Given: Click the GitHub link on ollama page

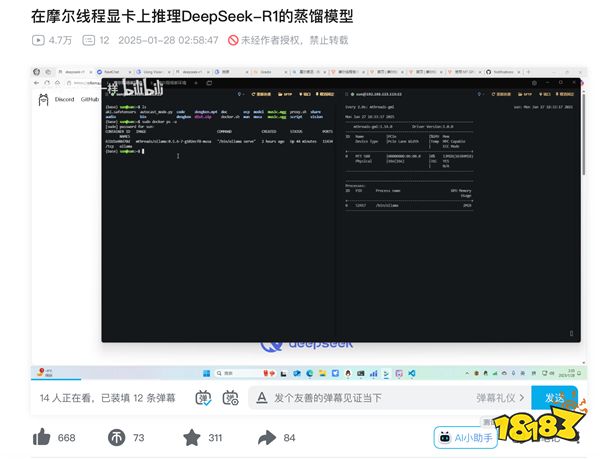Looking at the screenshot, I should pos(90,99).
